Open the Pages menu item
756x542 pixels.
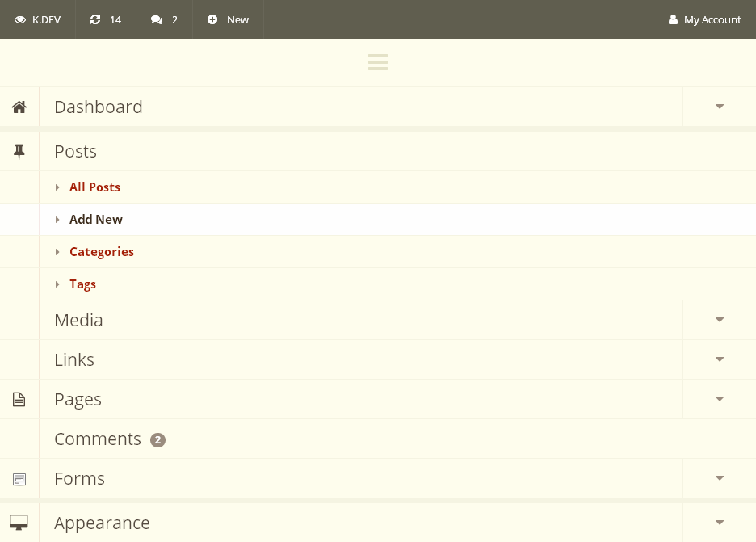click(78, 400)
